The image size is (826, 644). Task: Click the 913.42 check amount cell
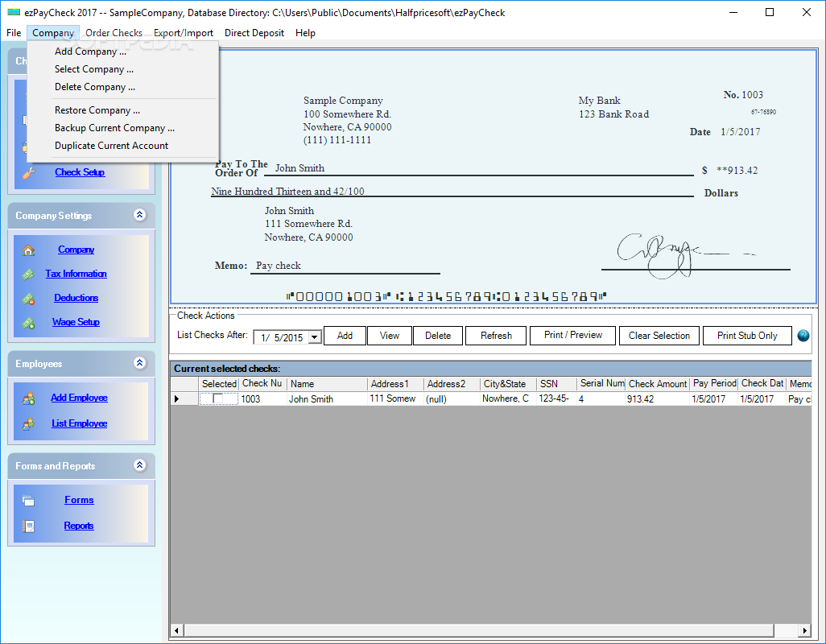coord(658,399)
